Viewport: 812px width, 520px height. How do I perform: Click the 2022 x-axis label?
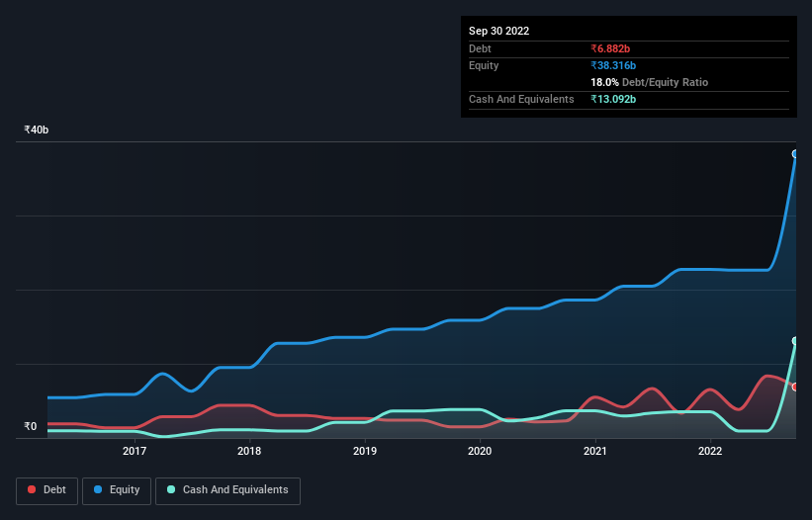710,451
